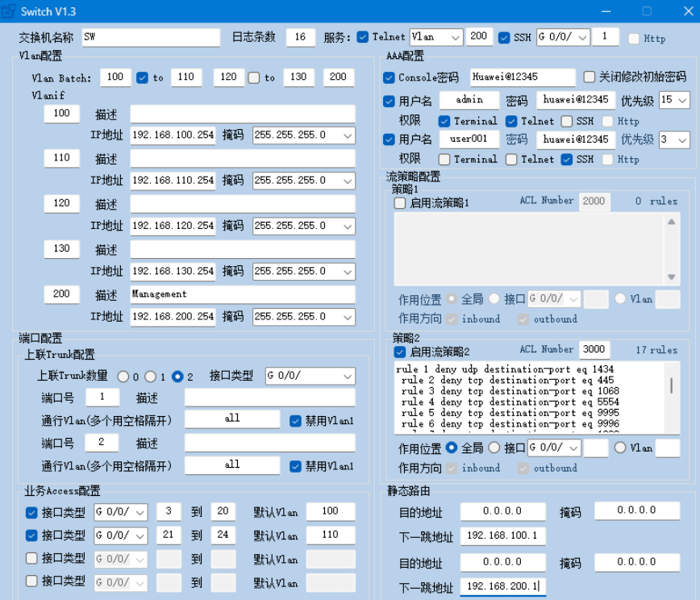The height and width of the screenshot is (600, 700).
Task: Check 关闭修改初始密码 option
Action: point(590,77)
